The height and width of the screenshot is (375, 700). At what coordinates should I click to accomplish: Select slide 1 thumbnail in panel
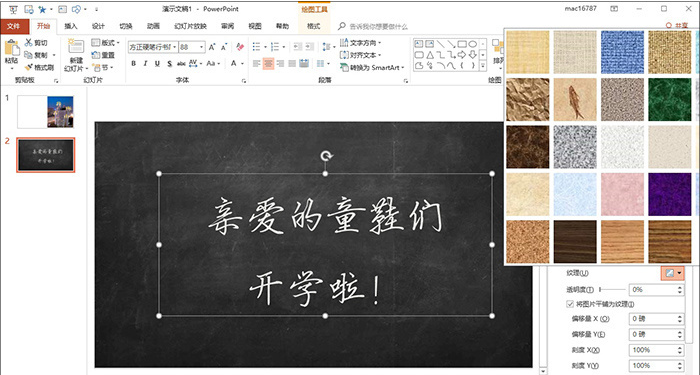pyautogui.click(x=45, y=112)
